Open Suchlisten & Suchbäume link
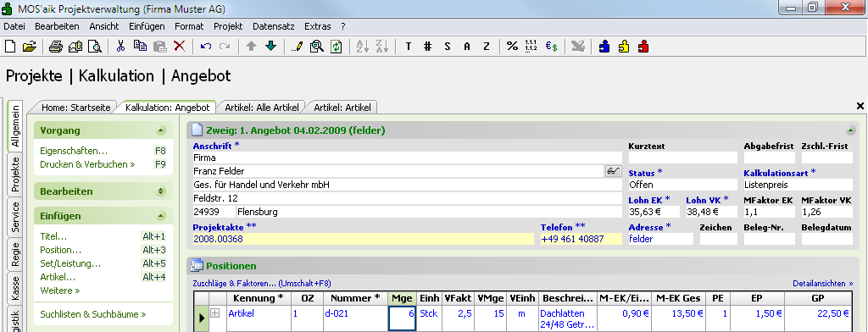The width and height of the screenshot is (868, 332). 93,314
